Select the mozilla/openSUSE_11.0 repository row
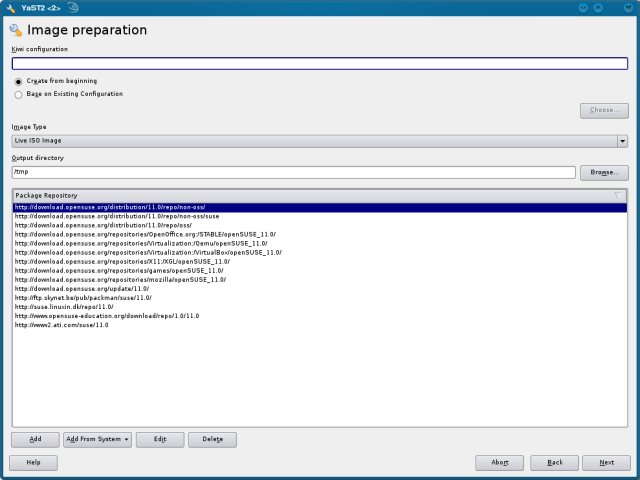The width and height of the screenshot is (640, 480). [320, 280]
